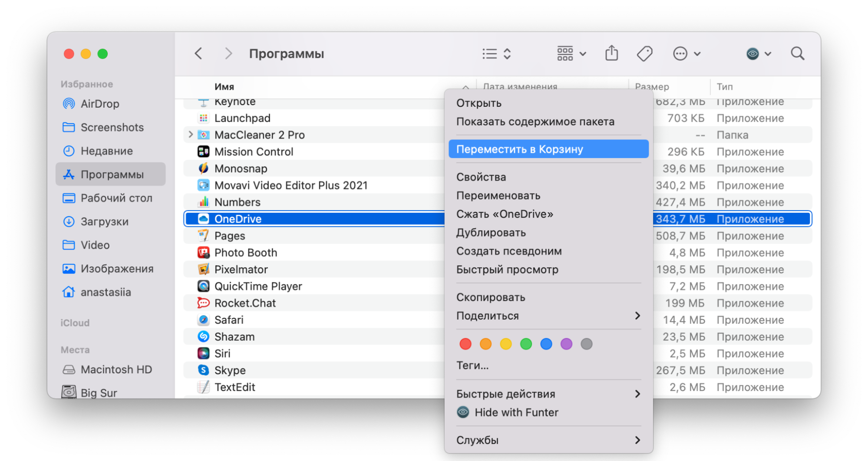Choose Переместить в Корзину
The width and height of the screenshot is (868, 461).
[548, 149]
